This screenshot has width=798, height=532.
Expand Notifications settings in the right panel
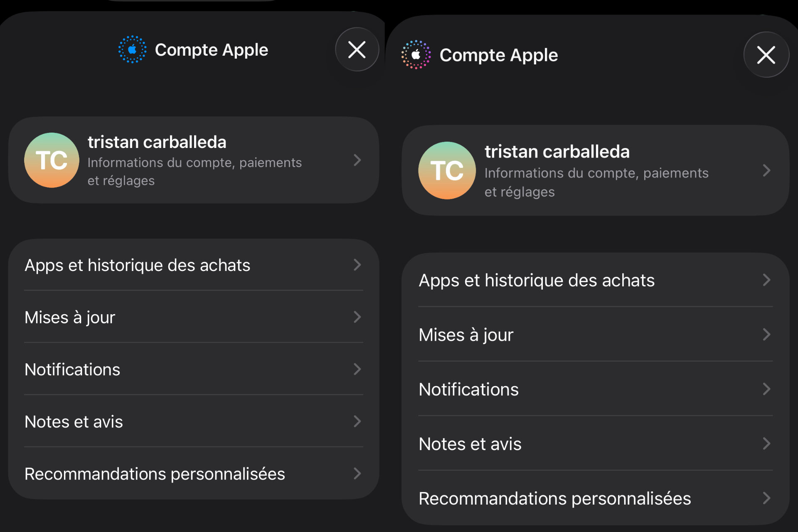pyautogui.click(x=468, y=389)
